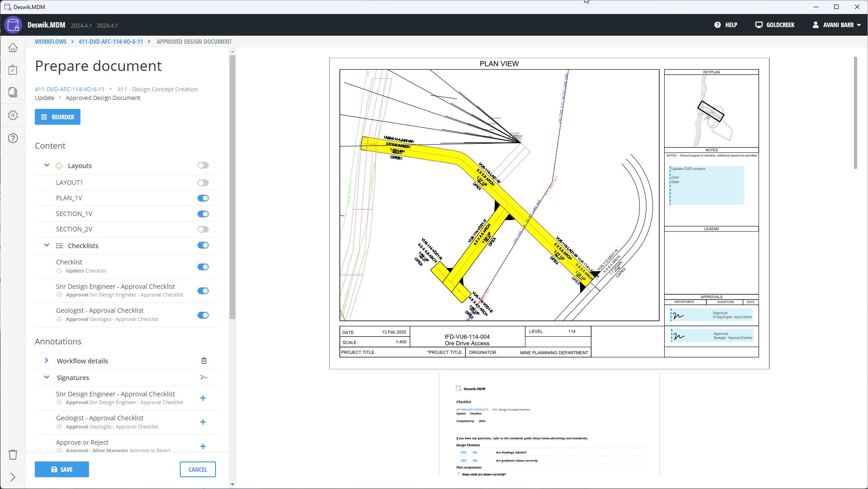868x489 pixels.
Task: Click Snr Design Engineer signature placeholder on drawing
Action: tap(711, 315)
